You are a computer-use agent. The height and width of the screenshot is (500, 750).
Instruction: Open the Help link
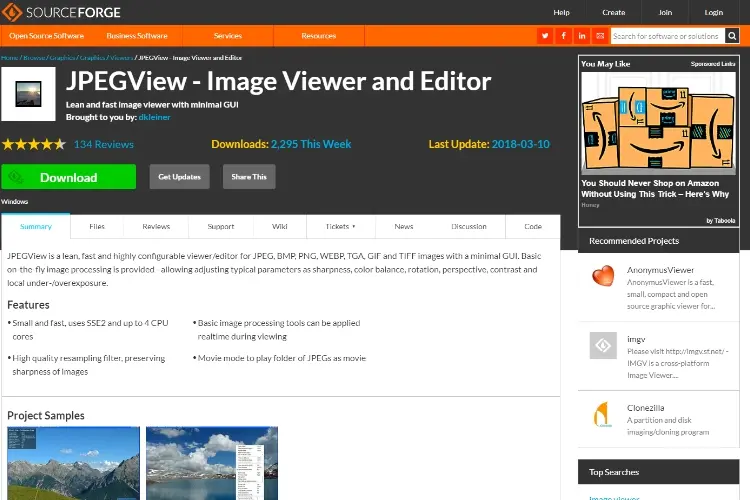[562, 12]
